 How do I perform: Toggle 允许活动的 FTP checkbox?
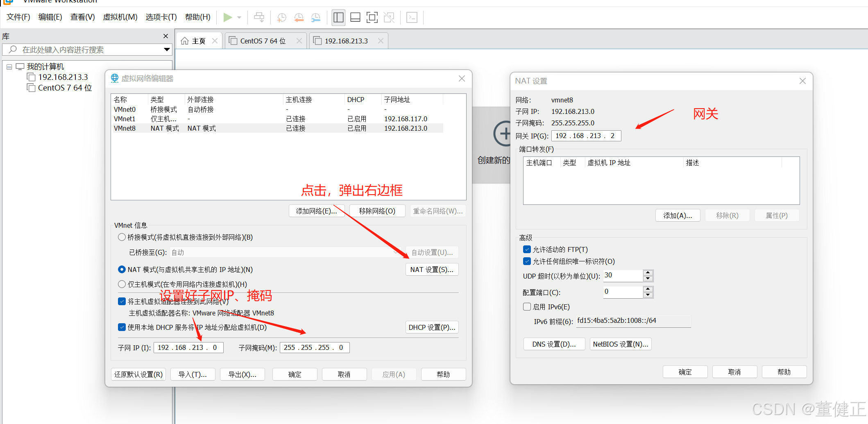[527, 249]
